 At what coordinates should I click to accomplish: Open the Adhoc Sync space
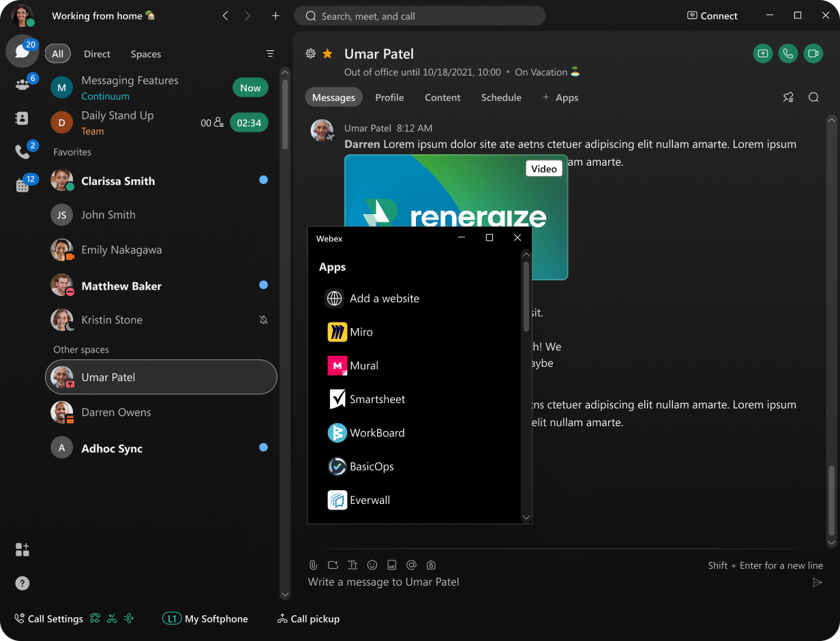[161, 448]
